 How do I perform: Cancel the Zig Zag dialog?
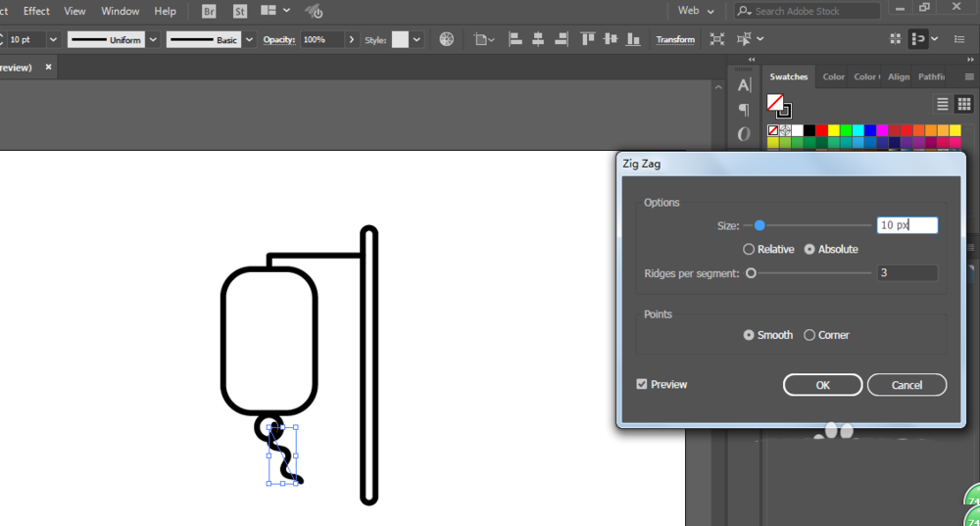[x=906, y=386]
